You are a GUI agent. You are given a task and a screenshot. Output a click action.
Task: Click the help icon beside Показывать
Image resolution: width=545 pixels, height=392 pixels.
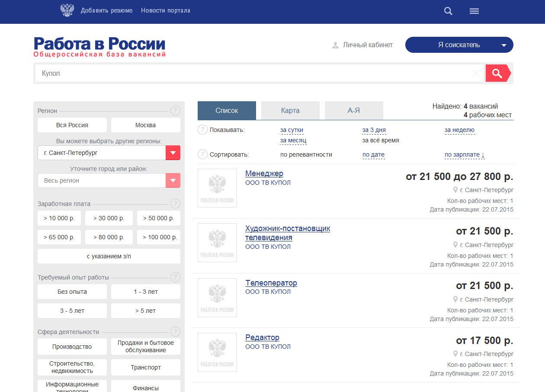point(202,130)
